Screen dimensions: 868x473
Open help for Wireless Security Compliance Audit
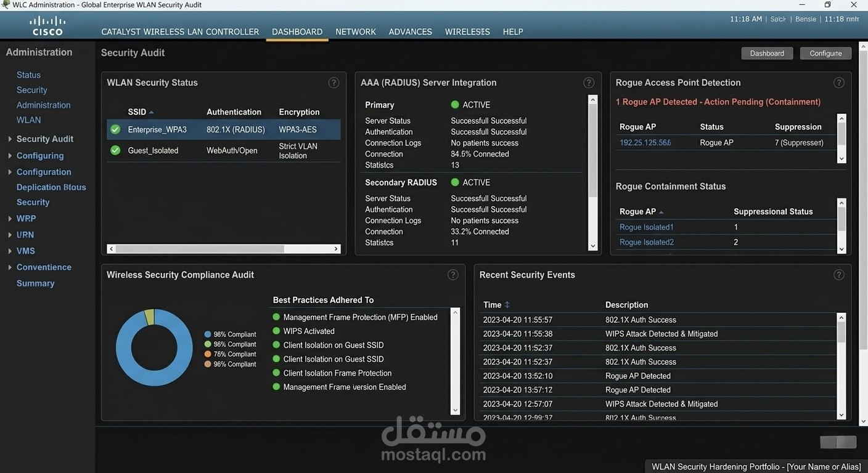coord(453,275)
